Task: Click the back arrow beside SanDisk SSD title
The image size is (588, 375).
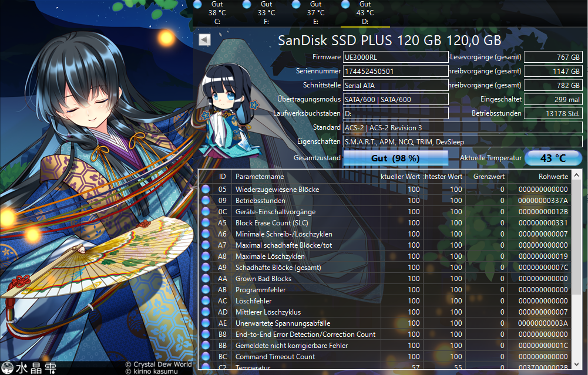Action: tap(204, 39)
